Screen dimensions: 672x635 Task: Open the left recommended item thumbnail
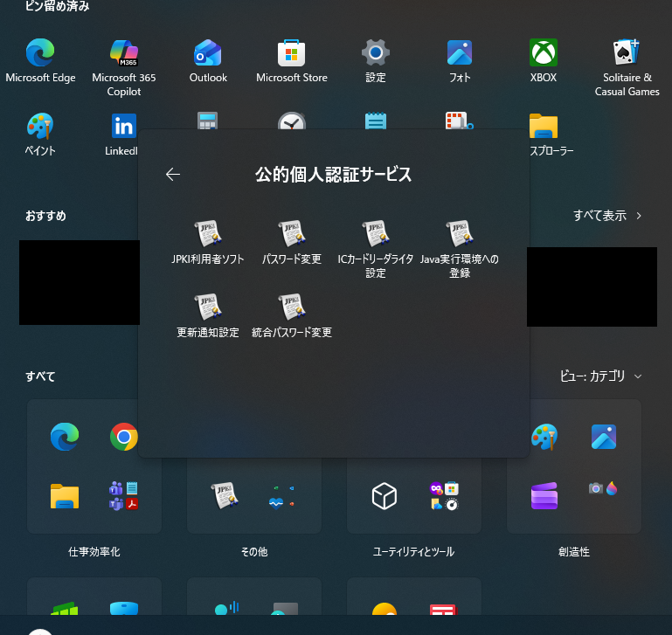80,282
